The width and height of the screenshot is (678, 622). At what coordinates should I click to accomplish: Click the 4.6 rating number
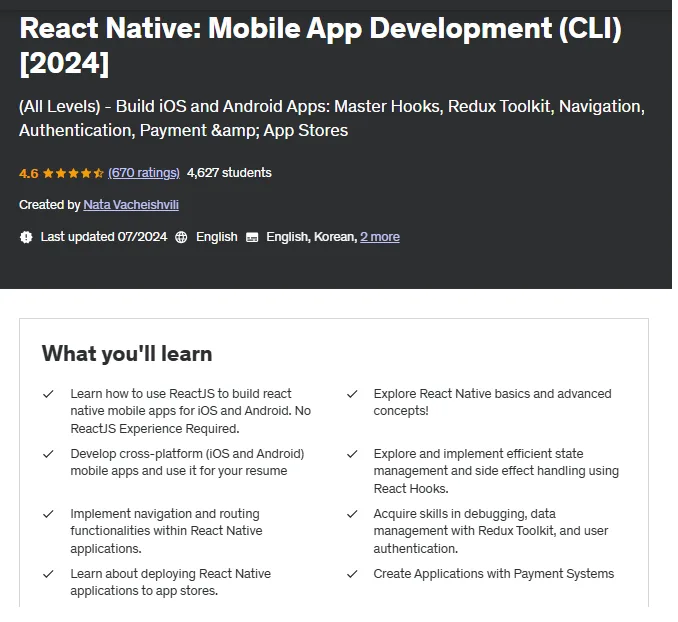tap(29, 173)
